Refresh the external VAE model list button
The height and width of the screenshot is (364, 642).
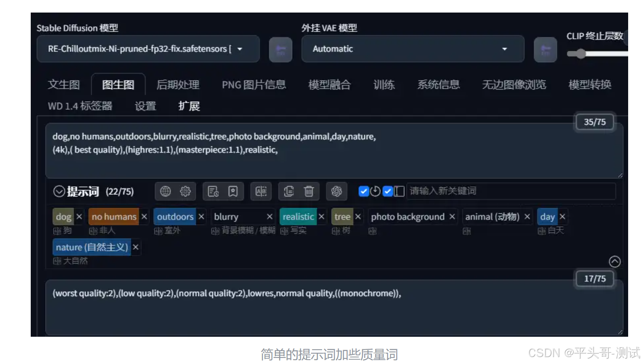pyautogui.click(x=545, y=50)
